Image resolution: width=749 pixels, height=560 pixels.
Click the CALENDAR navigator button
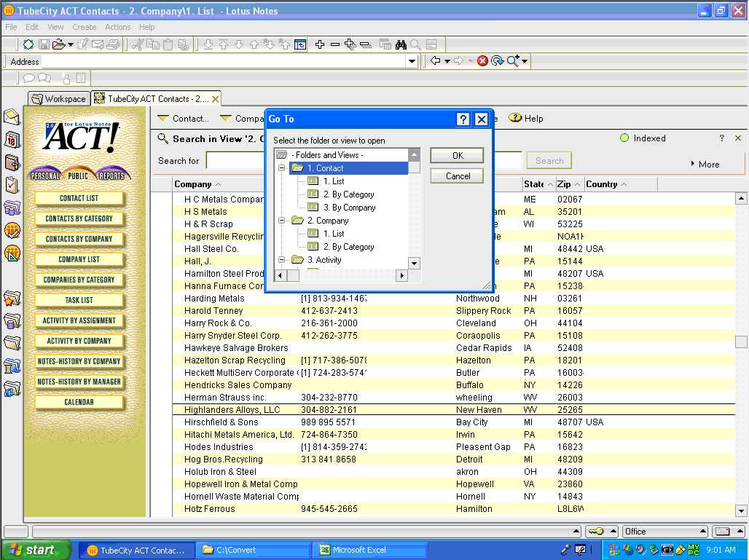tap(79, 402)
